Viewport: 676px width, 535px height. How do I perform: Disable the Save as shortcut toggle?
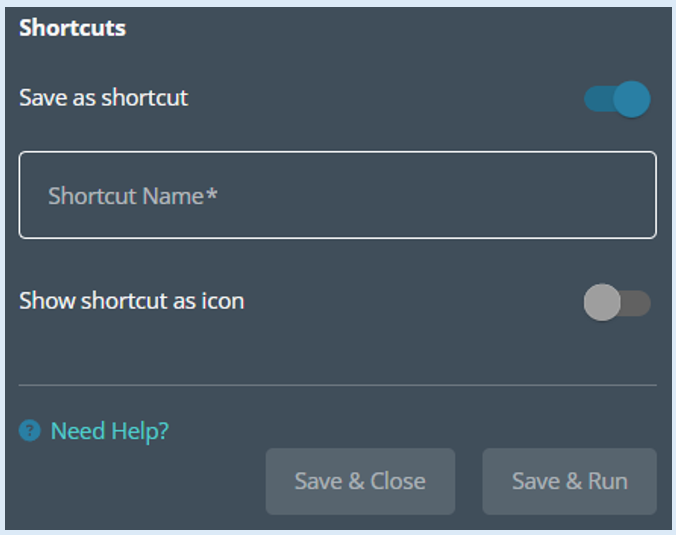[617, 99]
